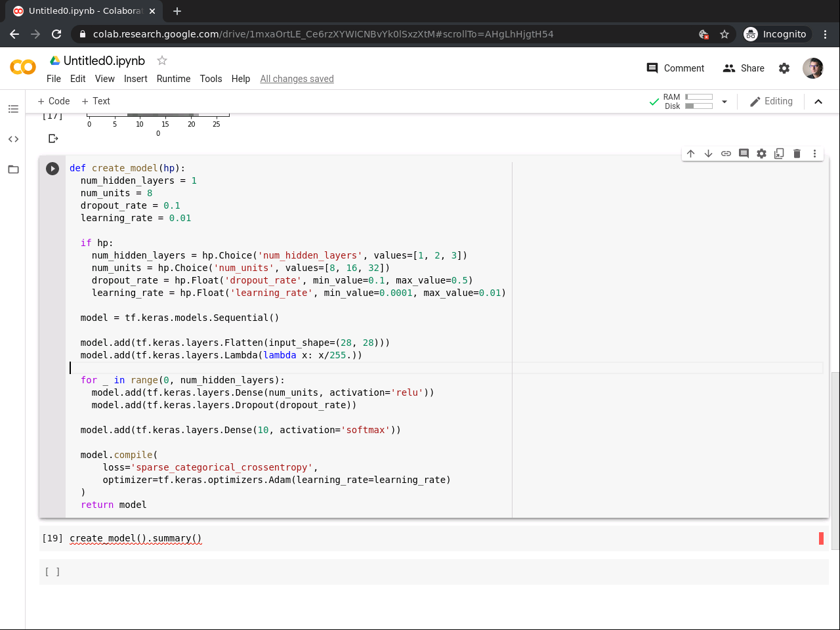The image size is (840, 630).
Task: Add a new Code cell
Action: click(x=54, y=101)
